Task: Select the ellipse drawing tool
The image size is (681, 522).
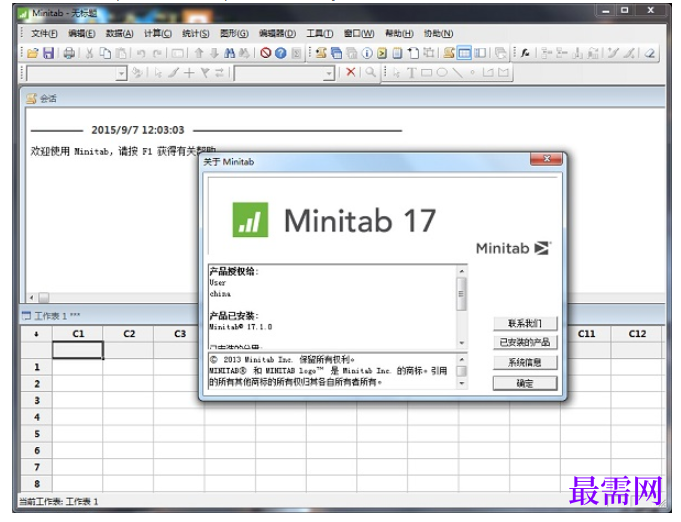Action: click(x=442, y=73)
